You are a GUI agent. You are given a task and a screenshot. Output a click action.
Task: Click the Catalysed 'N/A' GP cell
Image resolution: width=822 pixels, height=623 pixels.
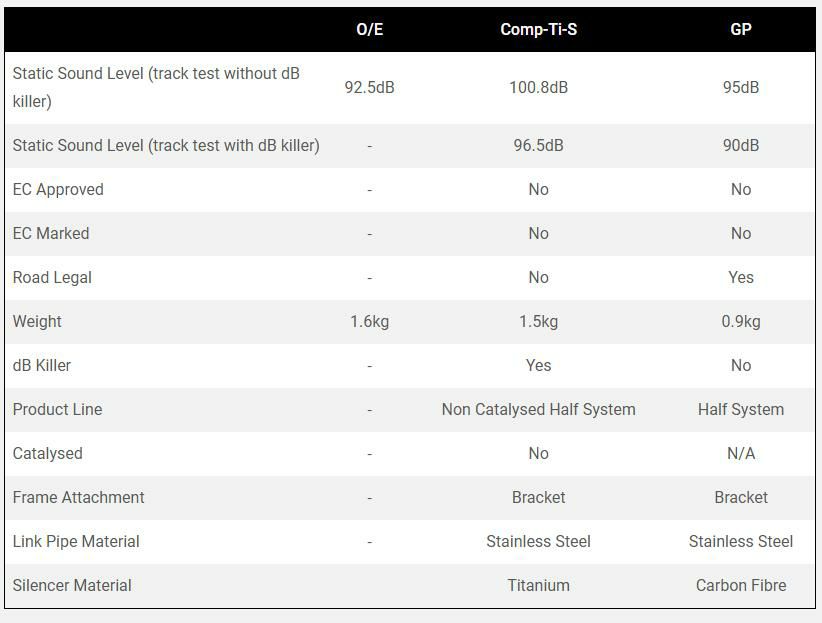[x=740, y=453]
